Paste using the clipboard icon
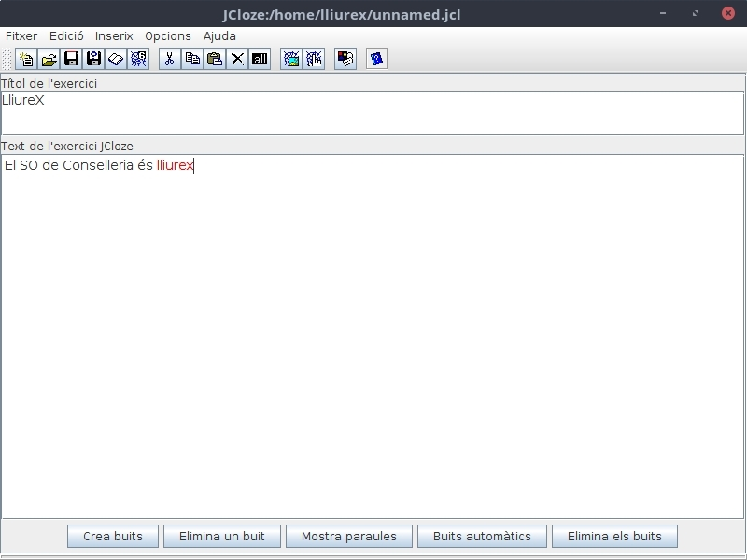The image size is (747, 560). pos(215,59)
